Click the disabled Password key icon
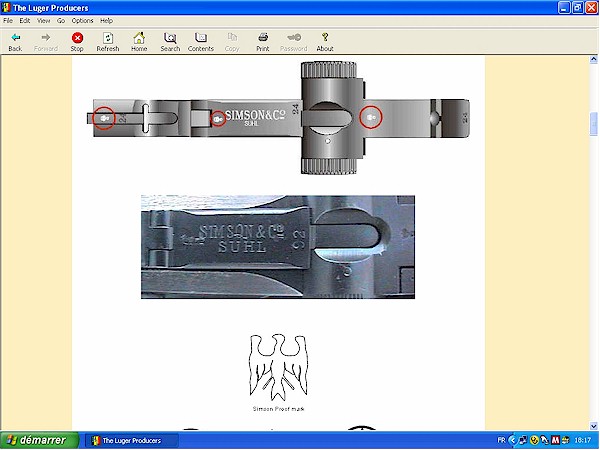The width and height of the screenshot is (600, 450). (294, 37)
